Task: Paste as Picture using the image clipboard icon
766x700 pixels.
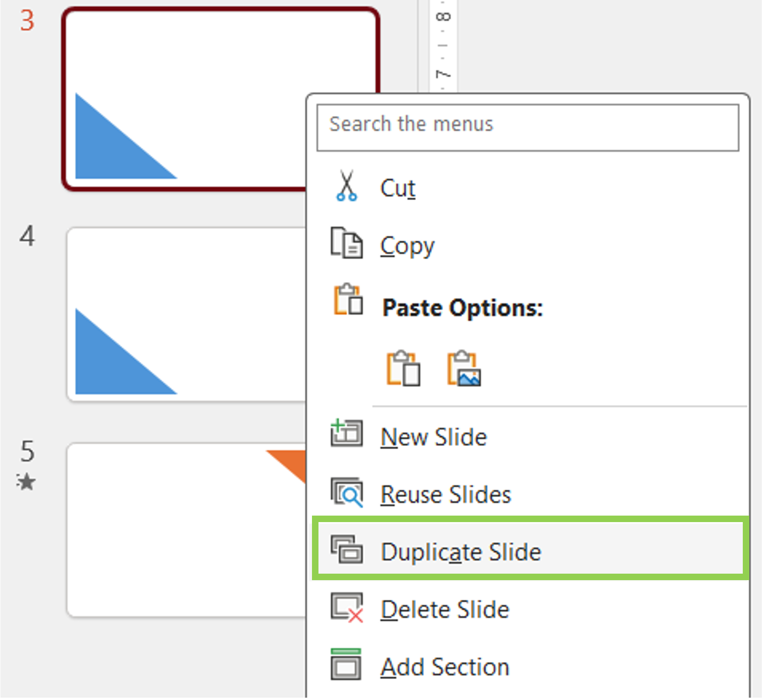Action: (463, 369)
